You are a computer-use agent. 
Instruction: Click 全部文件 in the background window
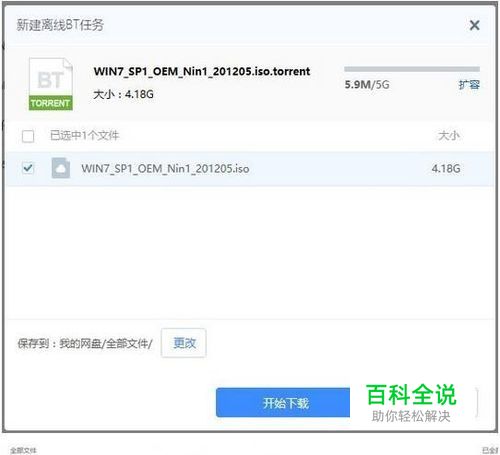coord(23,450)
